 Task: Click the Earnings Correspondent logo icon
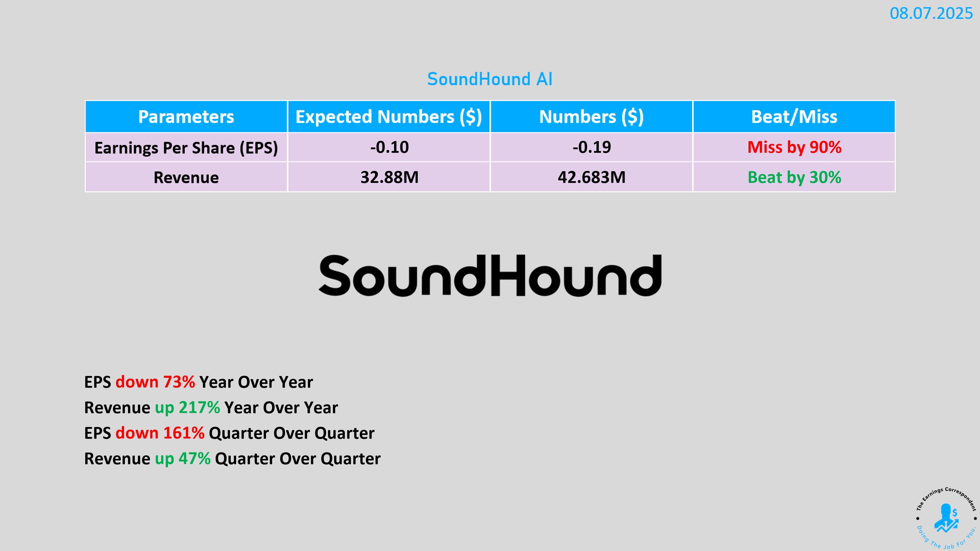pyautogui.click(x=946, y=518)
